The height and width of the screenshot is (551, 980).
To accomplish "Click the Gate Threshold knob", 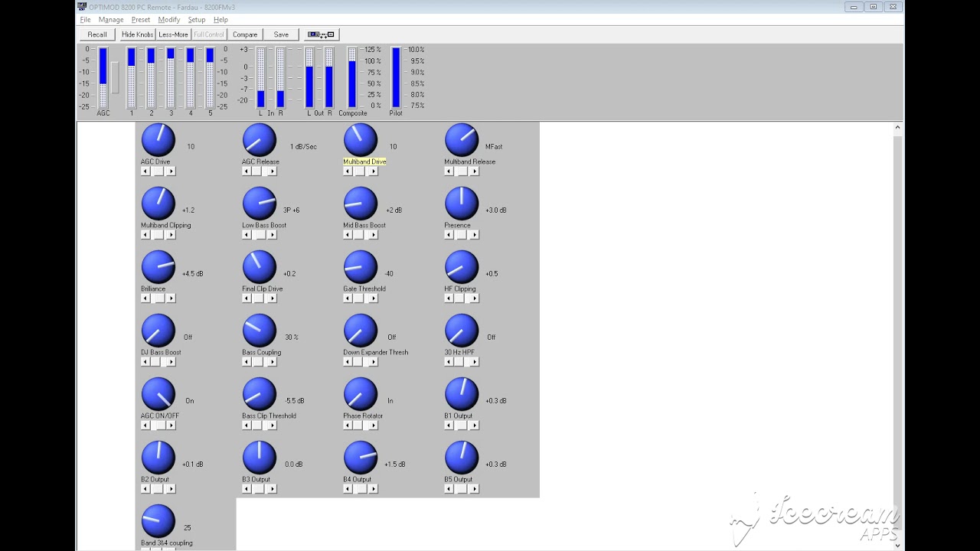I will point(361,267).
